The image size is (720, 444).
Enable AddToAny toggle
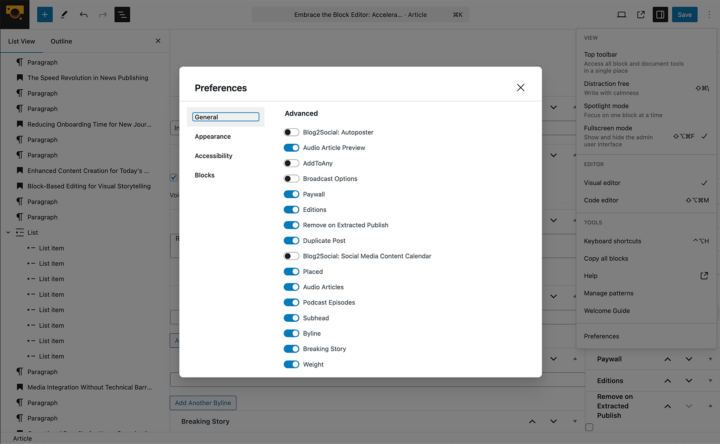pos(291,163)
